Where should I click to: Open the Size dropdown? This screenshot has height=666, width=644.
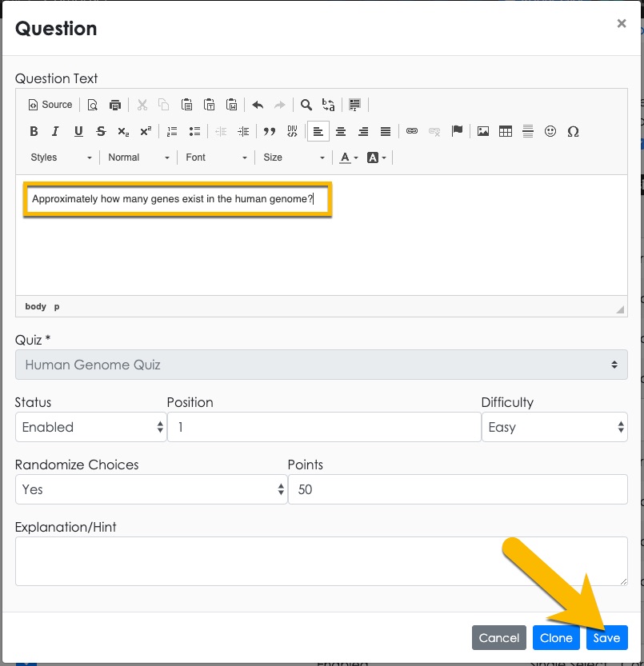(294, 158)
